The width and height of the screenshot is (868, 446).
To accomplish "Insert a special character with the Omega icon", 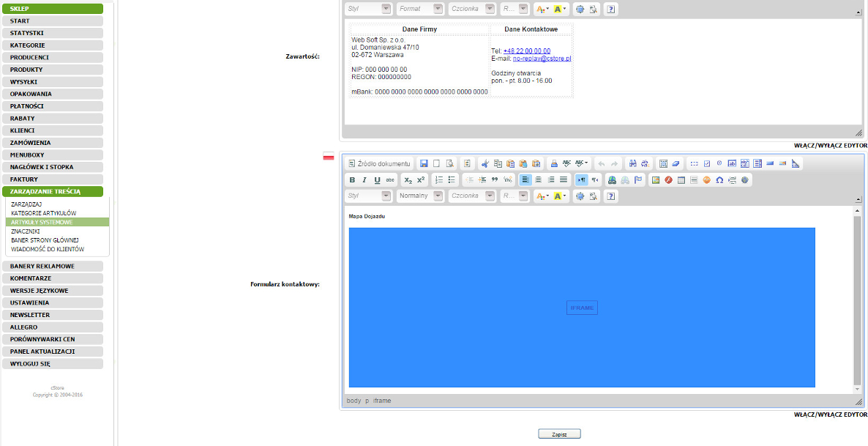I will click(x=719, y=180).
